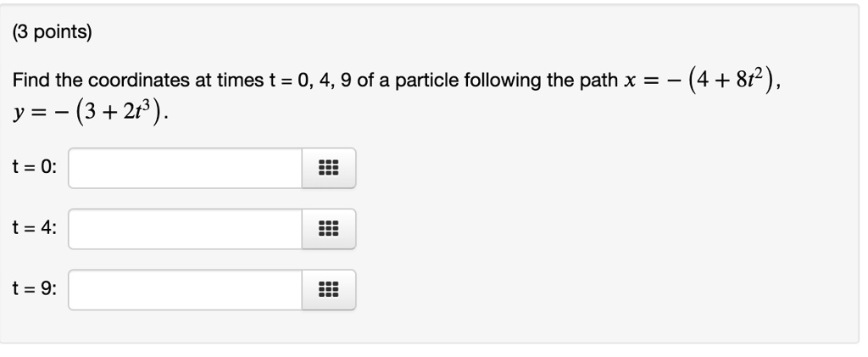The height and width of the screenshot is (357, 868).
Task: Click the "t = 0:" field label
Action: [x=34, y=166]
